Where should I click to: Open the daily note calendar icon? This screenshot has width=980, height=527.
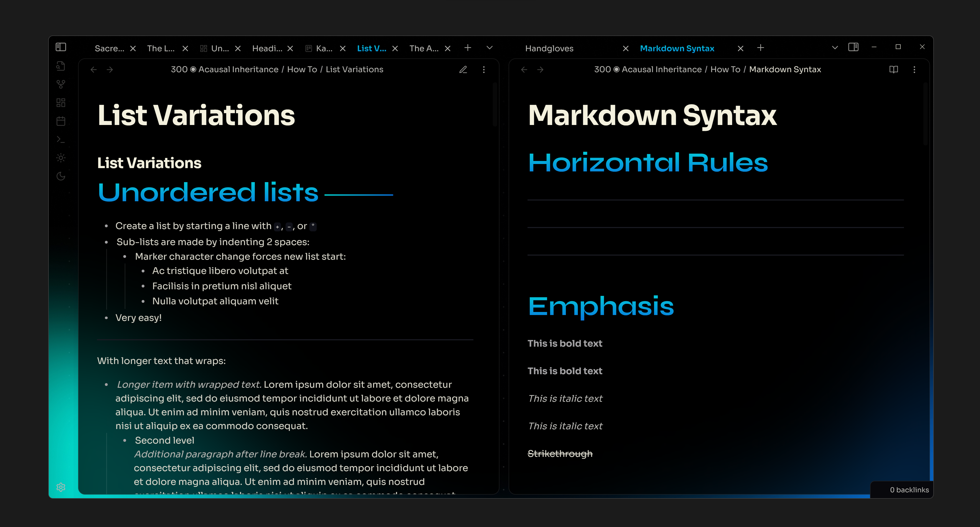(x=61, y=121)
